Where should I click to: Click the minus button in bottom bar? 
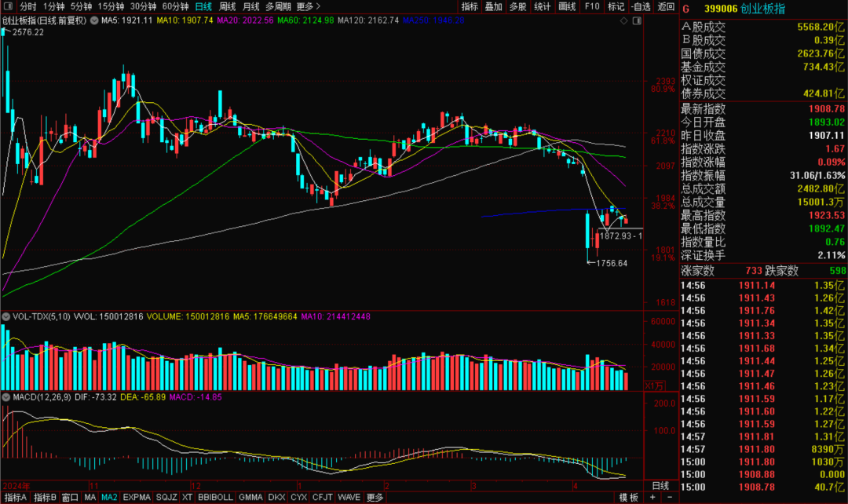[x=670, y=498]
